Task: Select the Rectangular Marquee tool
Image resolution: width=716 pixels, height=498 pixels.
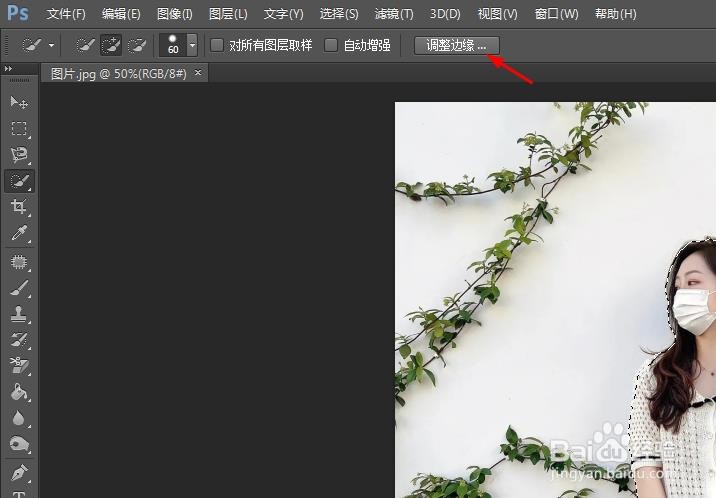Action: click(x=19, y=129)
